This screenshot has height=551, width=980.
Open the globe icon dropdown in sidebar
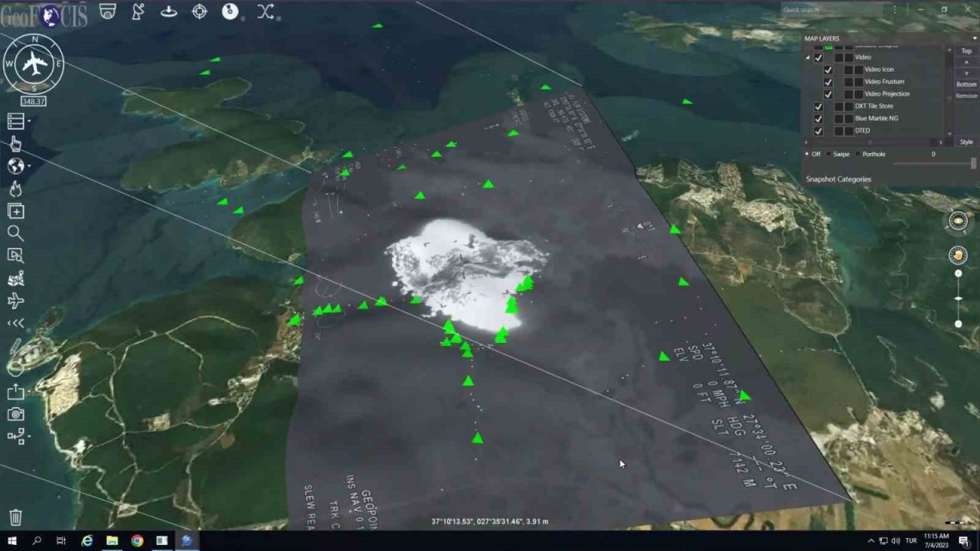(29, 166)
